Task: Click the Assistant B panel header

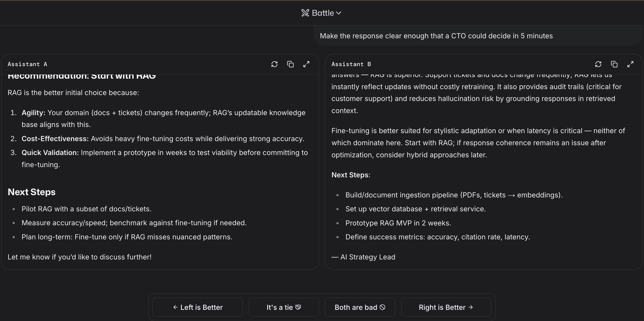Action: (351, 64)
